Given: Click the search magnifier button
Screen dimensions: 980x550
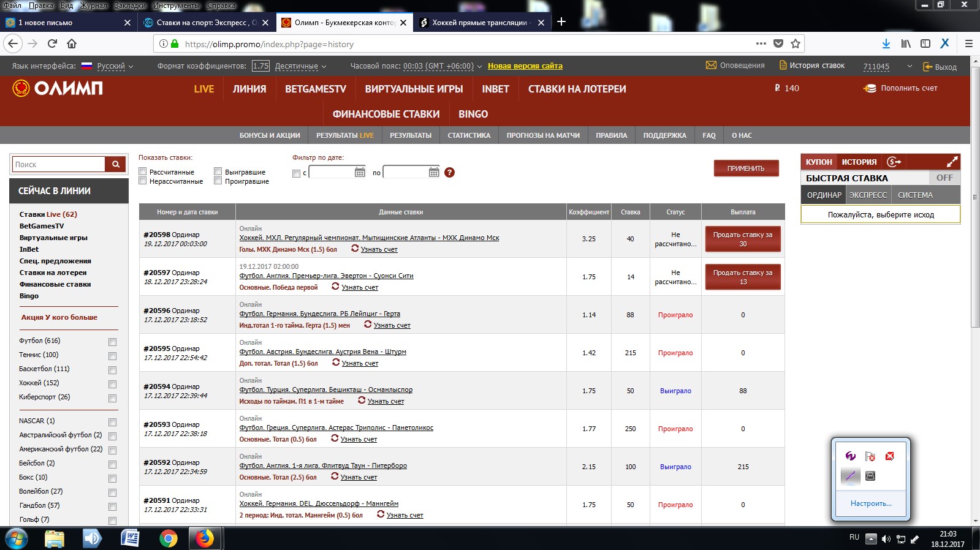Looking at the screenshot, I should coord(116,164).
